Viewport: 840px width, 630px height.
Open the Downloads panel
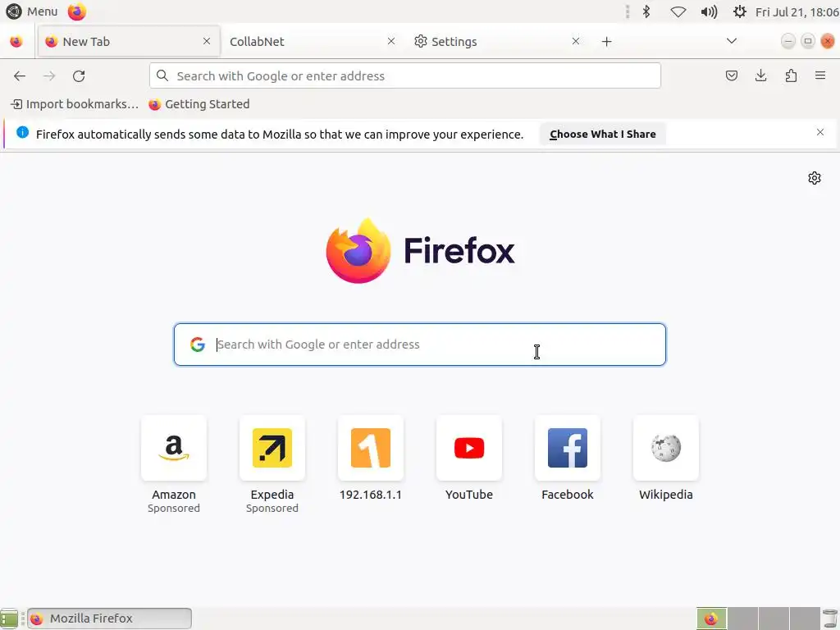tap(760, 75)
